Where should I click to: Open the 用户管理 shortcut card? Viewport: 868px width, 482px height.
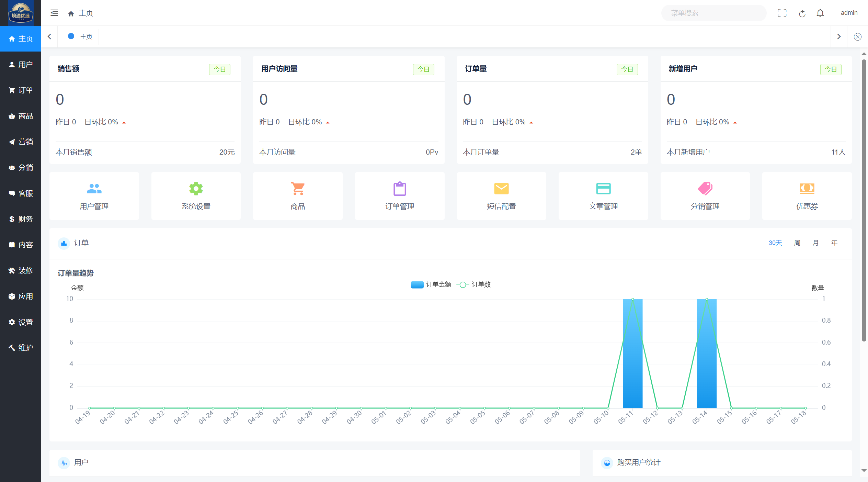94,196
